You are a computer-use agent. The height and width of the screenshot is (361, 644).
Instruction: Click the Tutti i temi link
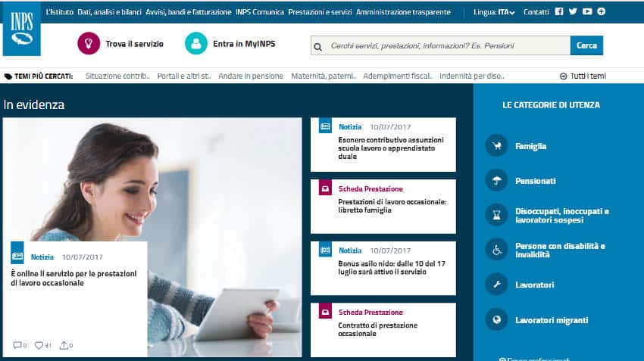tap(588, 76)
